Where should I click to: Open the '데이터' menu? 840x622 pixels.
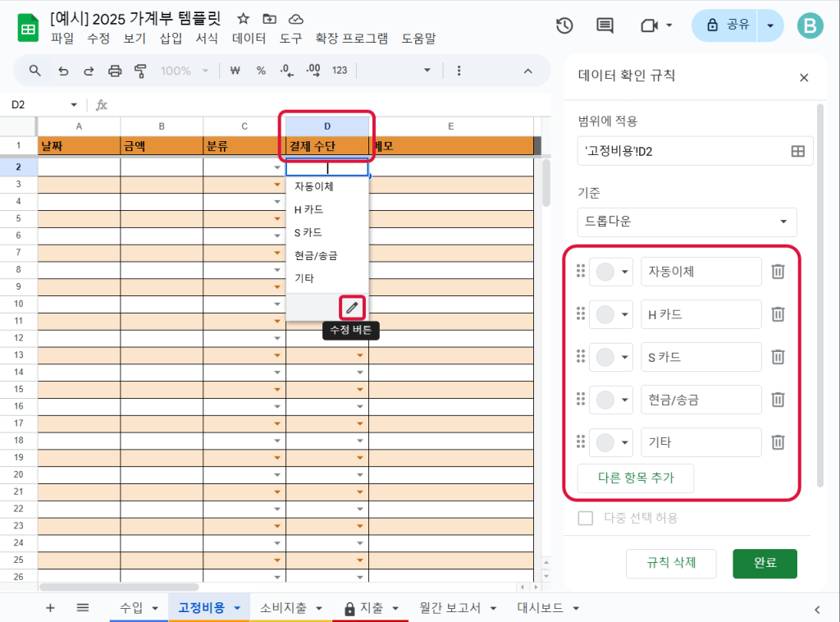(249, 38)
